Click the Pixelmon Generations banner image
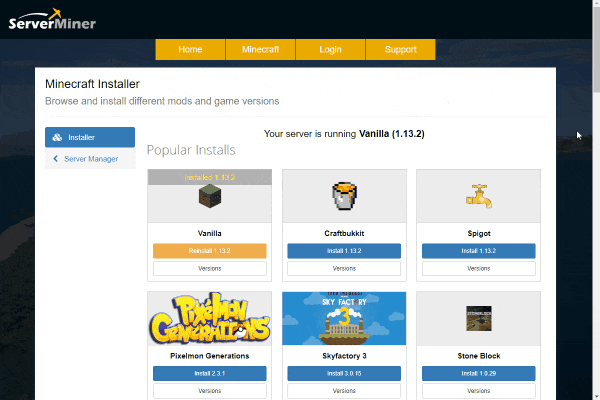The height and width of the screenshot is (400, 600). click(210, 318)
